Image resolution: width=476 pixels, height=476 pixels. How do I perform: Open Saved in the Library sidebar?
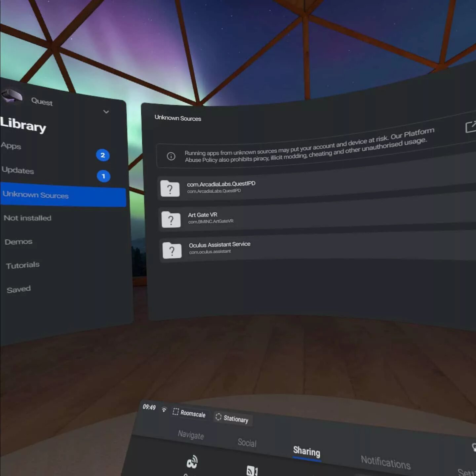click(x=19, y=289)
